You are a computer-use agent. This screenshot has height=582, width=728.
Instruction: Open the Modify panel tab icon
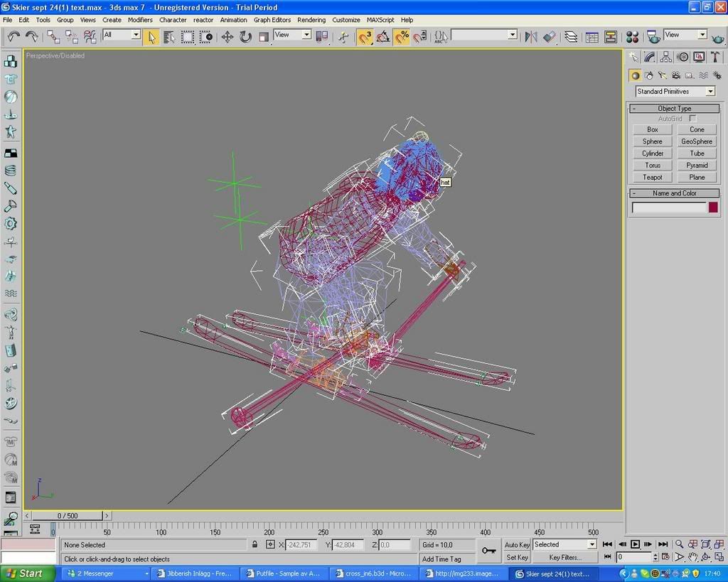pyautogui.click(x=650, y=57)
